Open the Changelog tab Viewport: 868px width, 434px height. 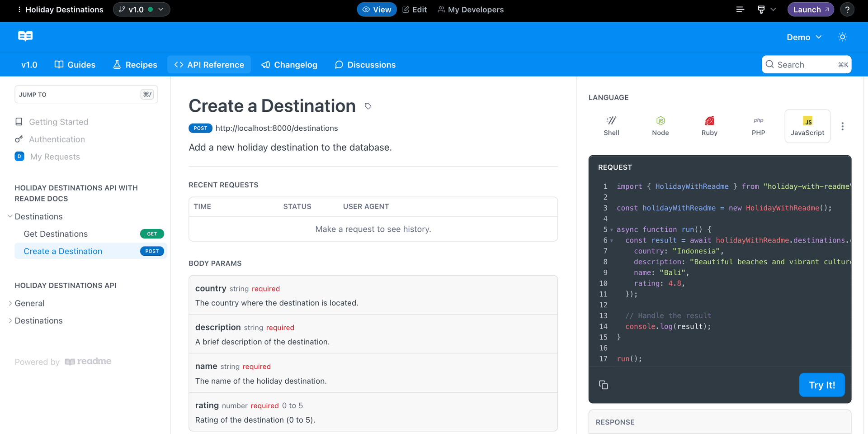tap(289, 64)
